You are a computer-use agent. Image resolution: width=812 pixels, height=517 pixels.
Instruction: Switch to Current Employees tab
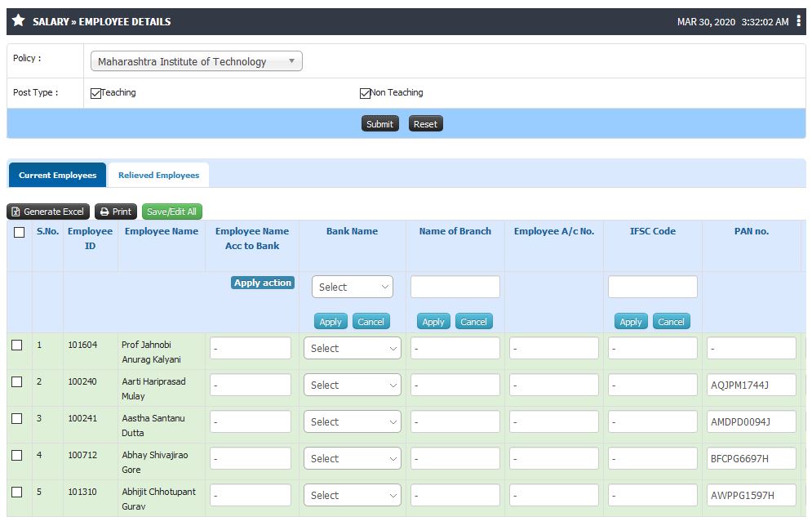pos(57,175)
